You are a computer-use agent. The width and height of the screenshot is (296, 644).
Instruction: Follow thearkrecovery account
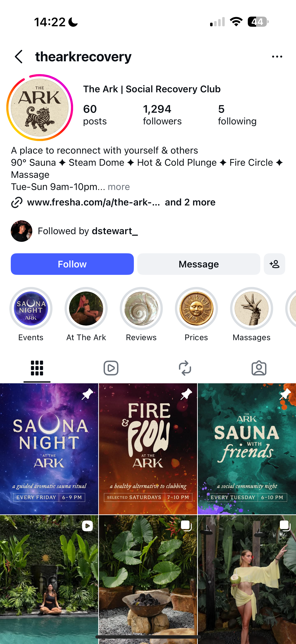72,264
